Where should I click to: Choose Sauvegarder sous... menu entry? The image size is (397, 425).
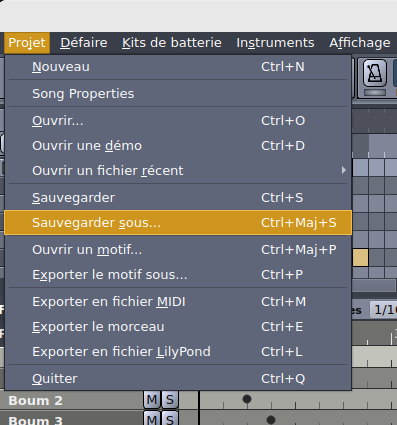(x=178, y=223)
